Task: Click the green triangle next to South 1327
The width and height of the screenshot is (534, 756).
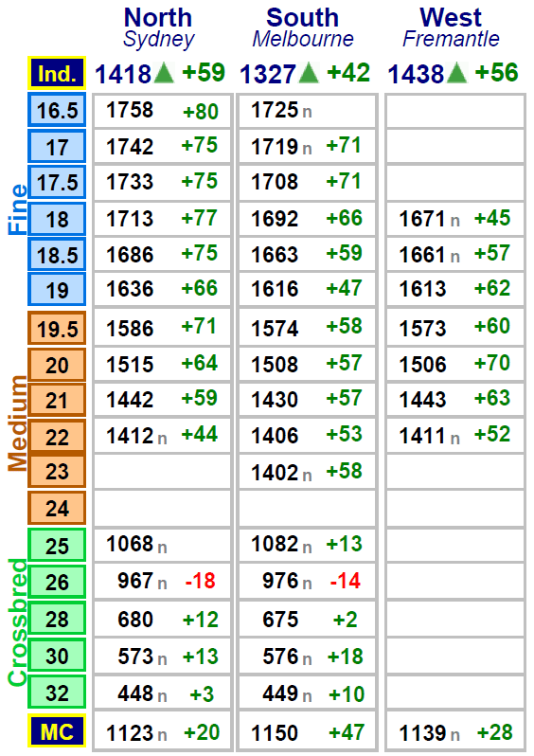Action: [309, 73]
